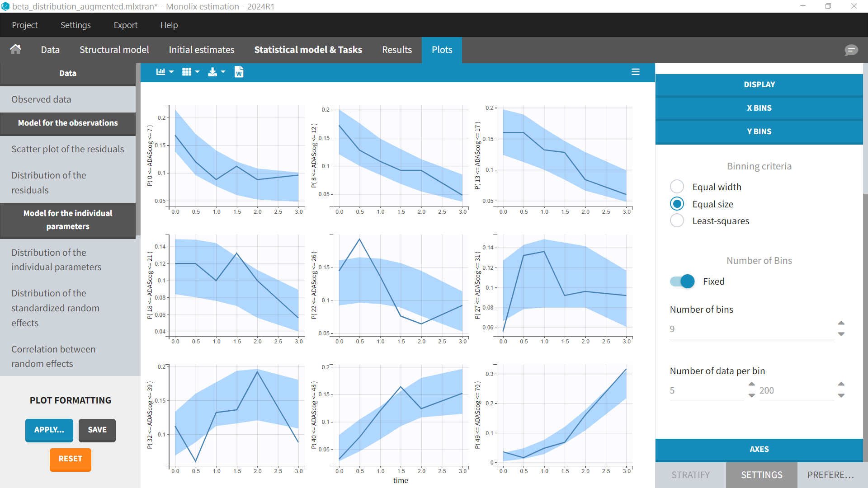Collapse the Y BINS section
The image size is (868, 488).
click(759, 131)
